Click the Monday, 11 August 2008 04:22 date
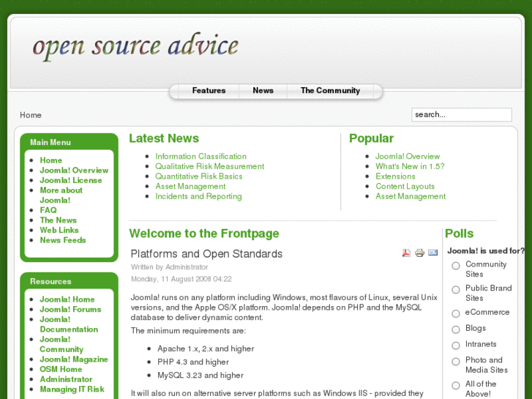 tap(181, 279)
